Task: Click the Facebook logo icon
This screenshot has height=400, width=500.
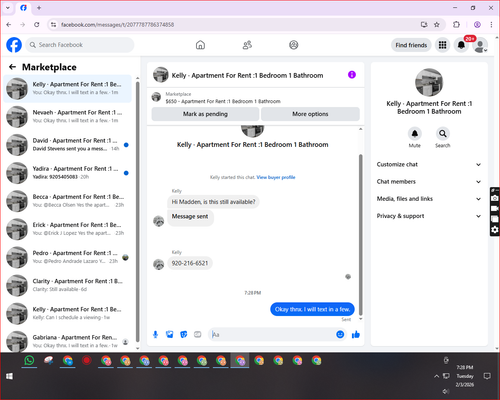Action: [x=14, y=45]
